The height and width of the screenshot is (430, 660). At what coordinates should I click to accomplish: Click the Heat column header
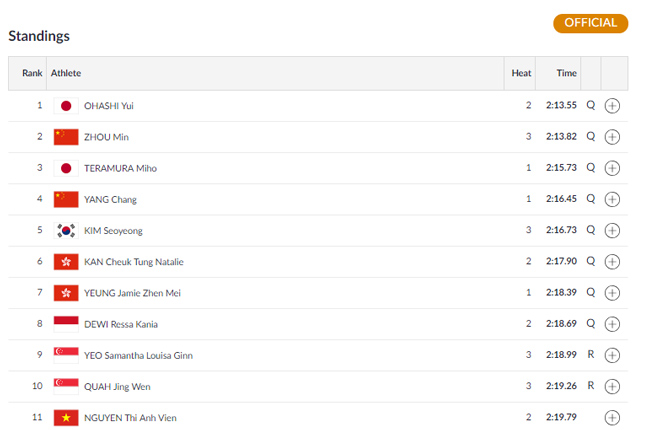521,73
